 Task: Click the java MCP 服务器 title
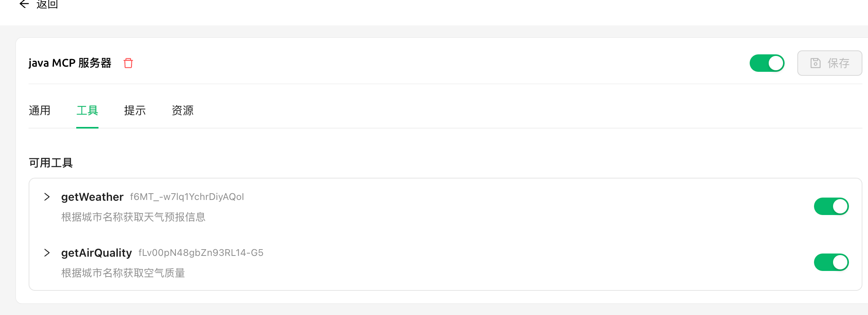coord(70,63)
